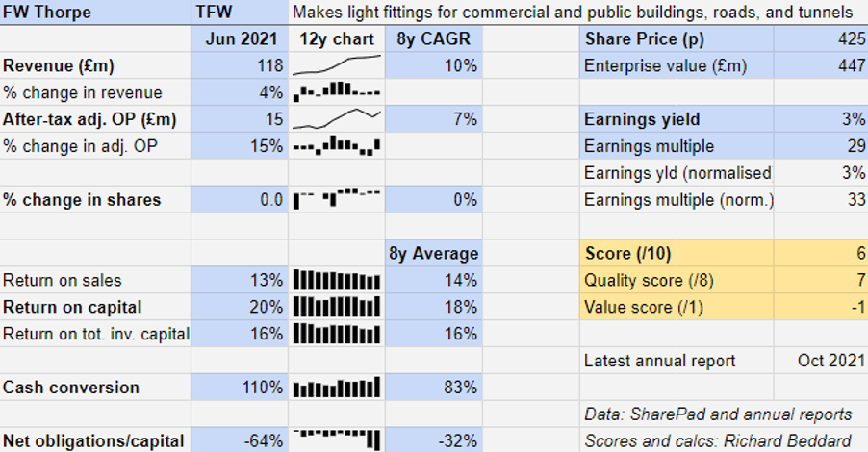Select the revenue 10% CAGR cell
Image resolution: width=868 pixels, height=452 pixels.
433,65
